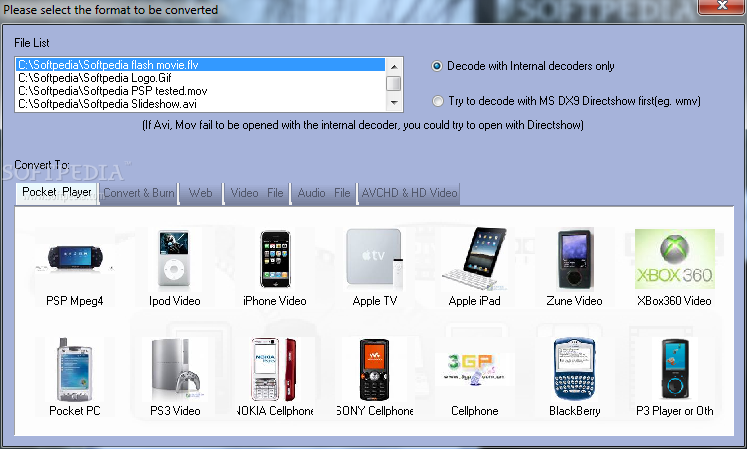This screenshot has height=449, width=747.
Task: Open the Web tab
Action: click(x=200, y=192)
